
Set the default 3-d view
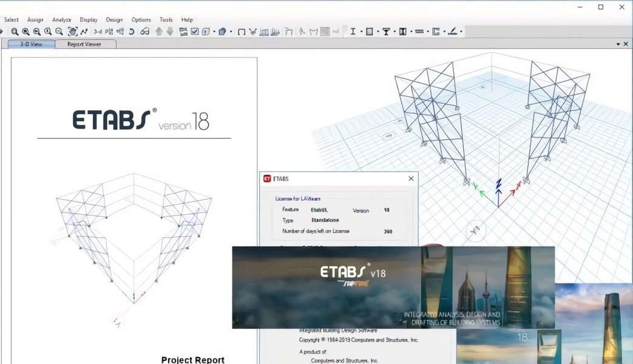(x=98, y=32)
